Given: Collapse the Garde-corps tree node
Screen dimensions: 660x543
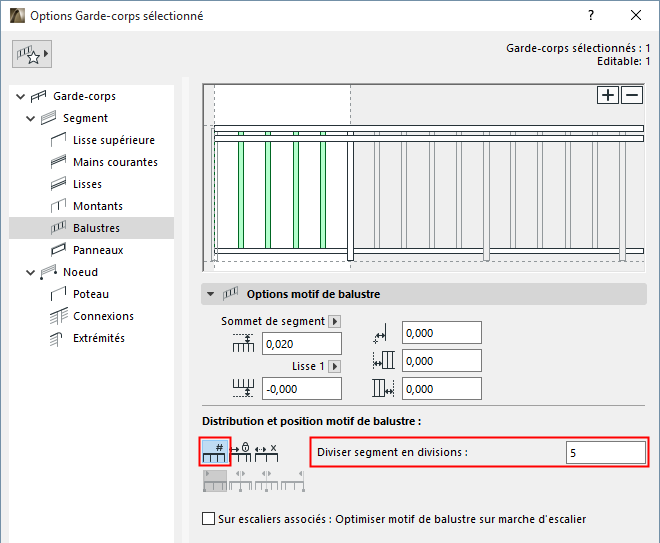Looking at the screenshot, I should pyautogui.click(x=20, y=96).
